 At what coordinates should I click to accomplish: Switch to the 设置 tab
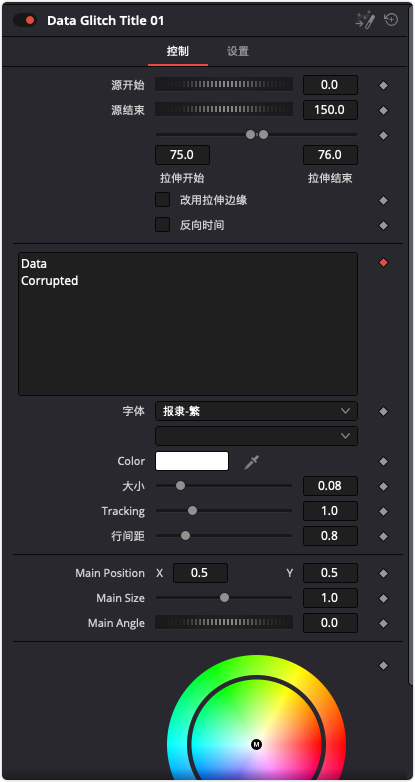coord(237,51)
